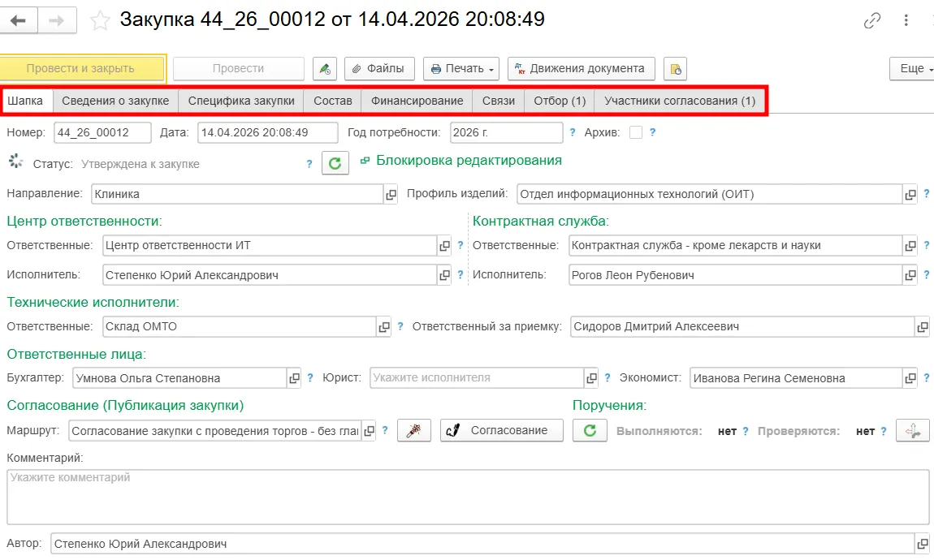
Task: Open the Автор field record icon
Action: point(922,543)
